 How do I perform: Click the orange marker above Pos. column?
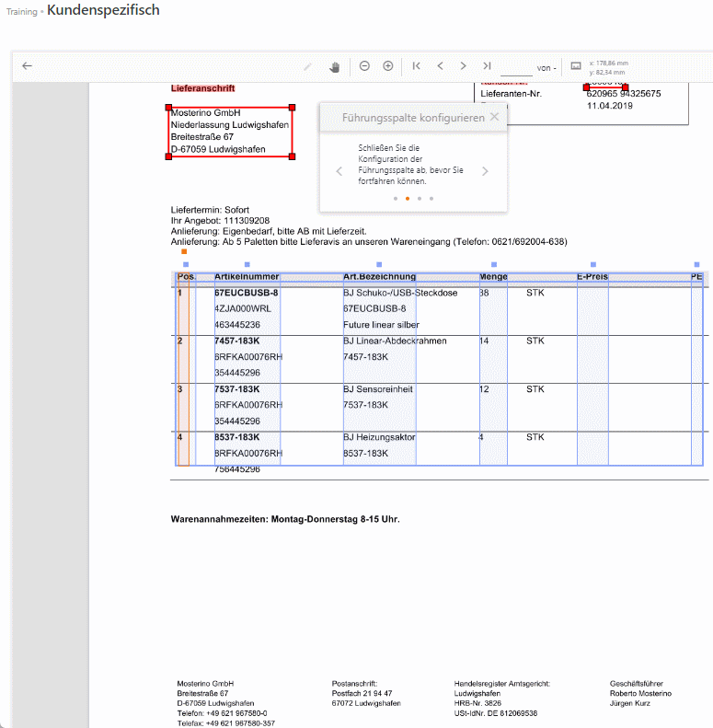click(184, 251)
